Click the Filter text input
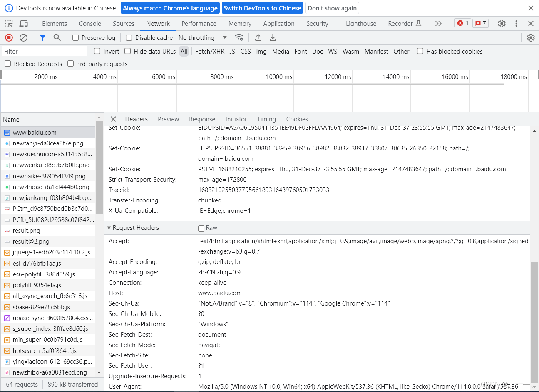539x392 pixels. 45,52
